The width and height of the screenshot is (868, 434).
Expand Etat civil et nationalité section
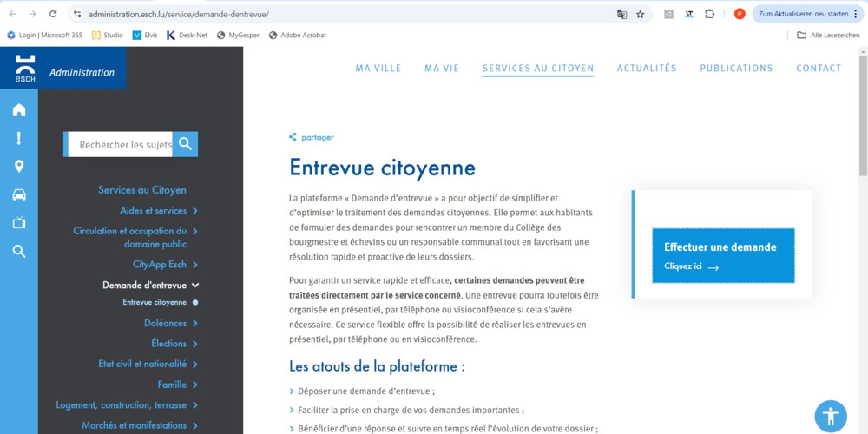pyautogui.click(x=195, y=365)
